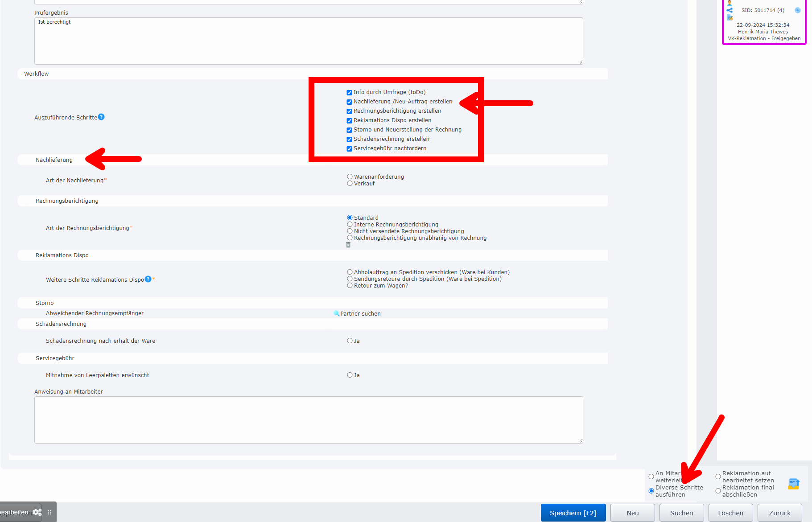Select Reklamation final abschließen
The height and width of the screenshot is (522, 812).
coord(718,491)
